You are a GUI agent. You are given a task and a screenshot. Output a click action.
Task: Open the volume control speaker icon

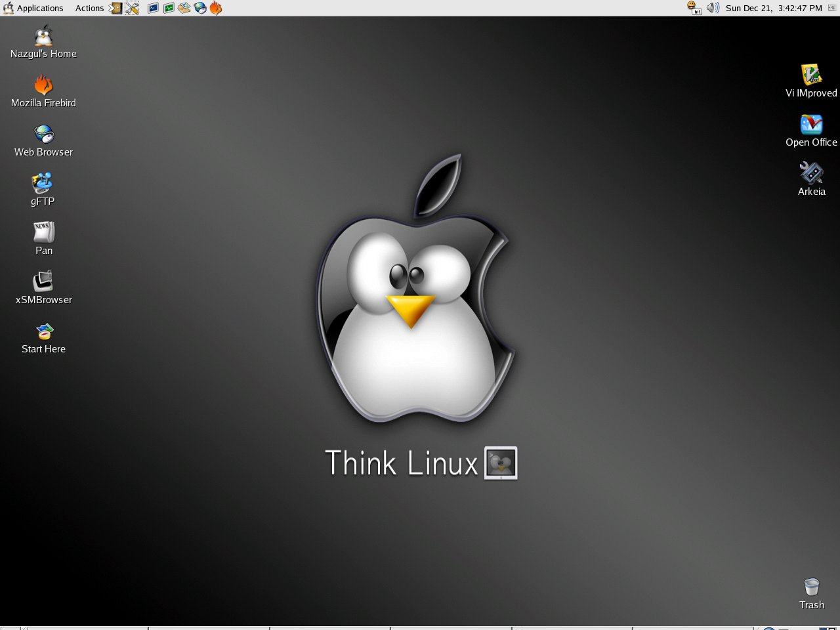pyautogui.click(x=713, y=8)
